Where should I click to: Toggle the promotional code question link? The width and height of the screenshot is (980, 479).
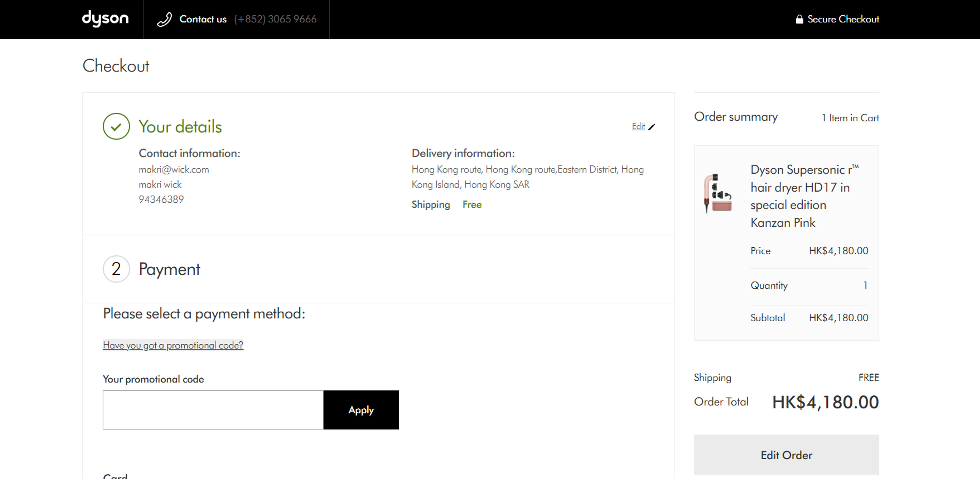tap(173, 345)
